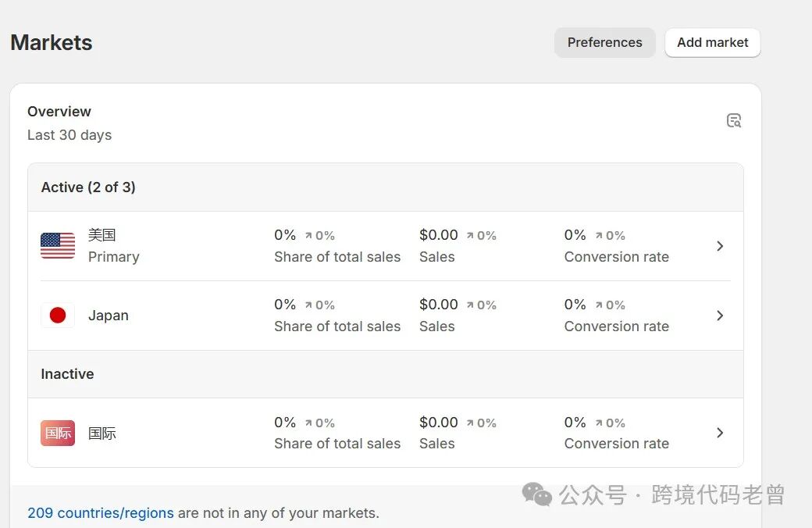Click the red 国际 market icon

pyautogui.click(x=58, y=433)
